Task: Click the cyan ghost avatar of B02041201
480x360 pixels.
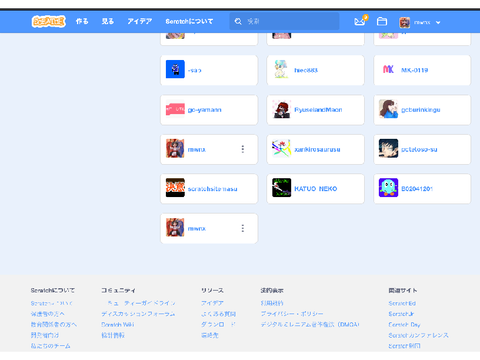Action: click(x=388, y=188)
